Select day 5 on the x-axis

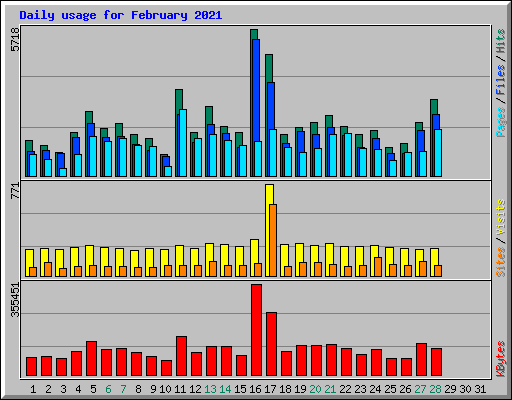pos(93,389)
